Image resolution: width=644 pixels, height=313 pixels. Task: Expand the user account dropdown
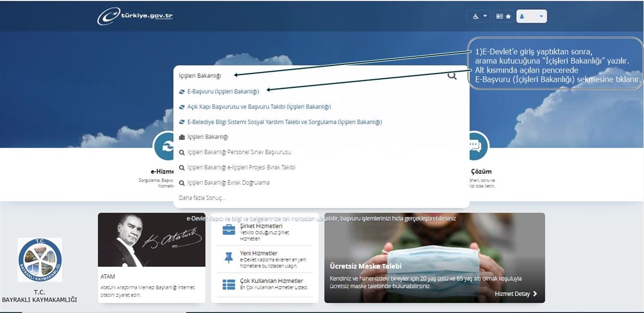(x=531, y=17)
